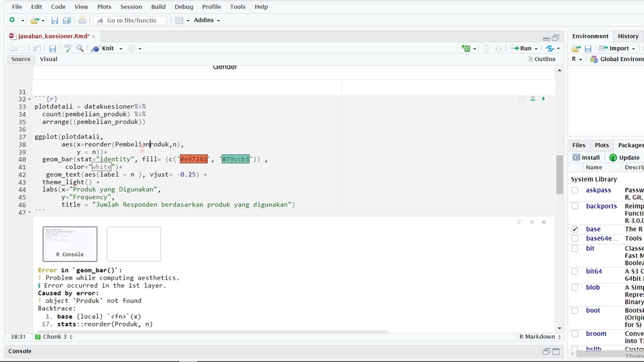Click the spell check icon
Viewport: 644px width, 362px height.
coord(68,48)
